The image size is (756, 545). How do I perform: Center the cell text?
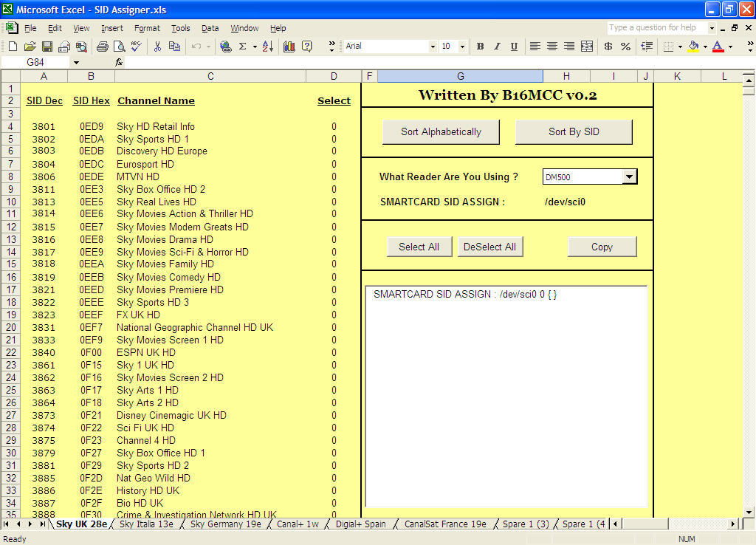[552, 47]
